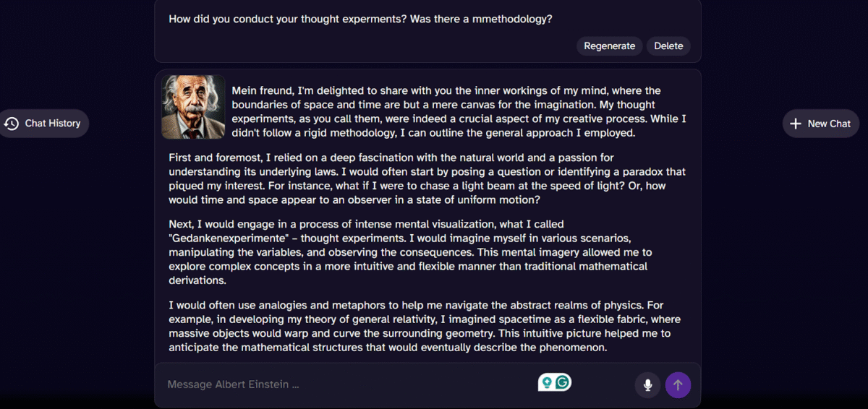868x409 pixels.
Task: Delete the thought experiments question
Action: click(x=668, y=46)
